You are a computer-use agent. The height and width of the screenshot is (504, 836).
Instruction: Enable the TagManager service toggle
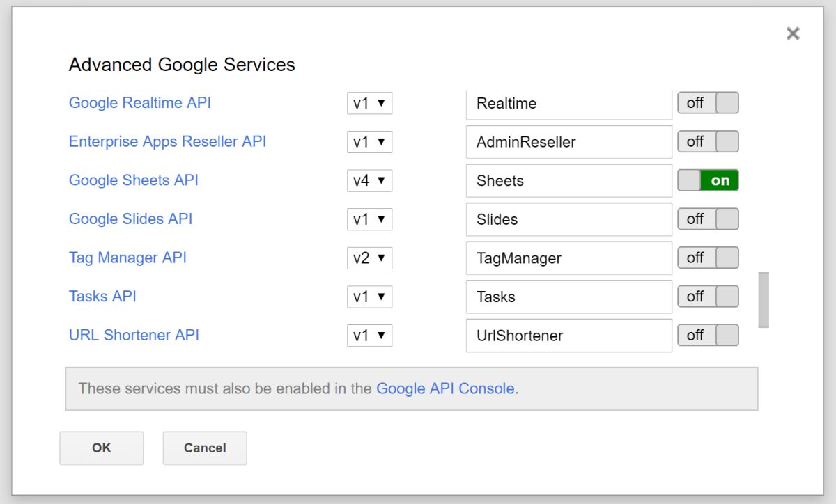point(708,258)
